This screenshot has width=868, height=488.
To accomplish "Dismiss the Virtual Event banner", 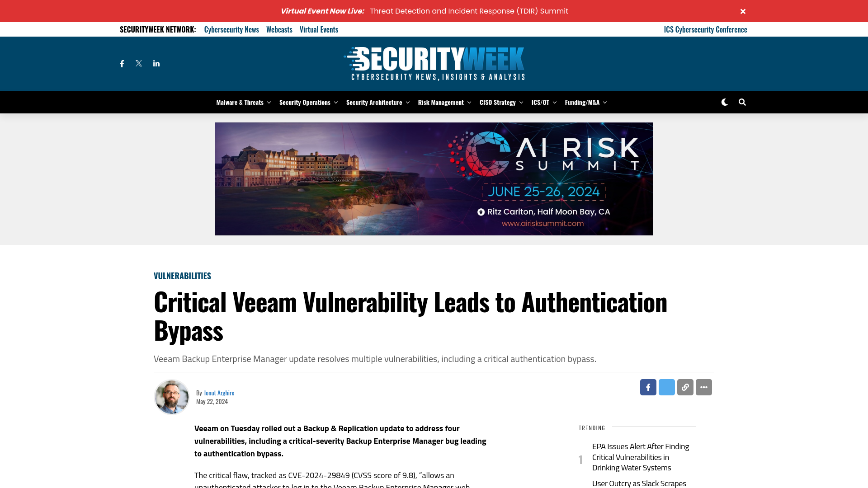I will pyautogui.click(x=743, y=11).
